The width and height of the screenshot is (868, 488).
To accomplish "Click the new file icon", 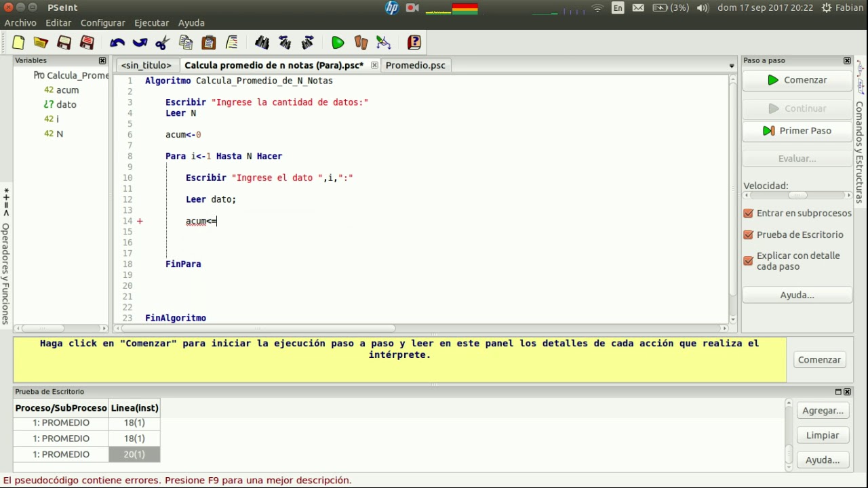I will pyautogui.click(x=18, y=43).
